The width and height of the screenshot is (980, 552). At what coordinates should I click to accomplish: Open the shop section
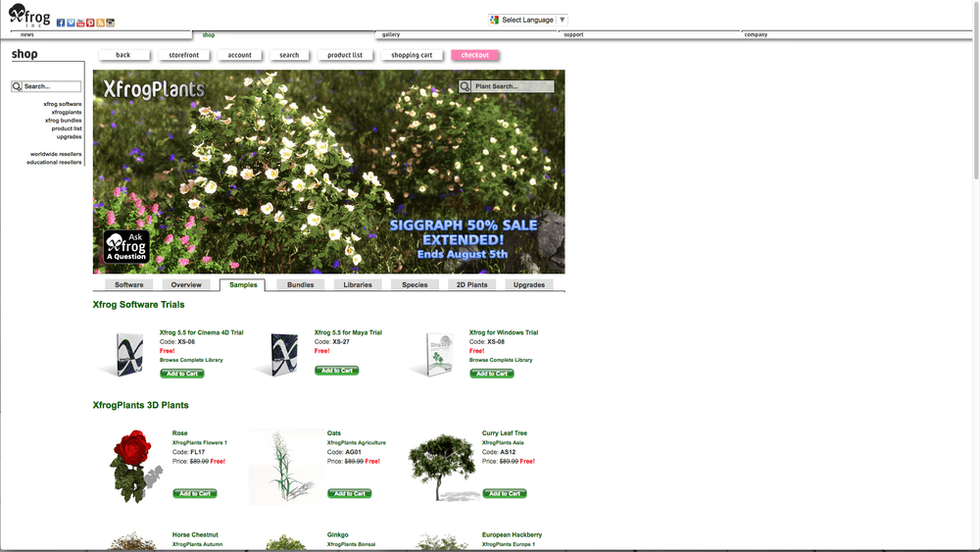coord(209,35)
